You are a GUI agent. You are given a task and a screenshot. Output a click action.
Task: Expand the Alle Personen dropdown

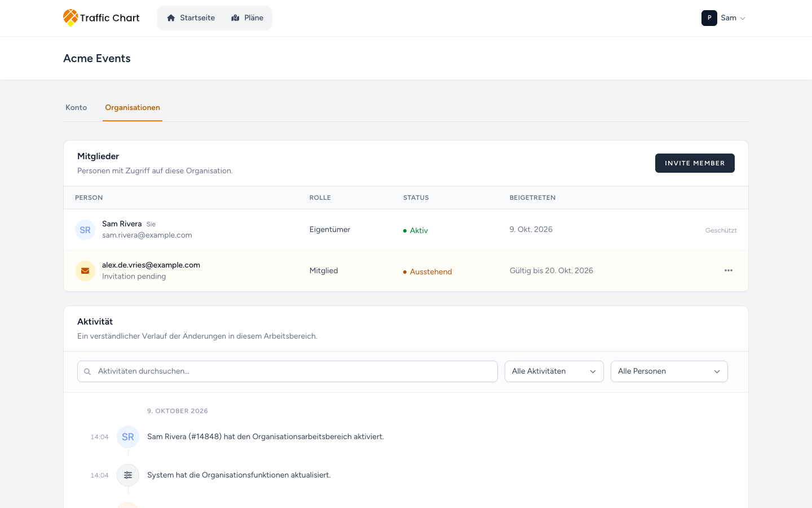(669, 371)
